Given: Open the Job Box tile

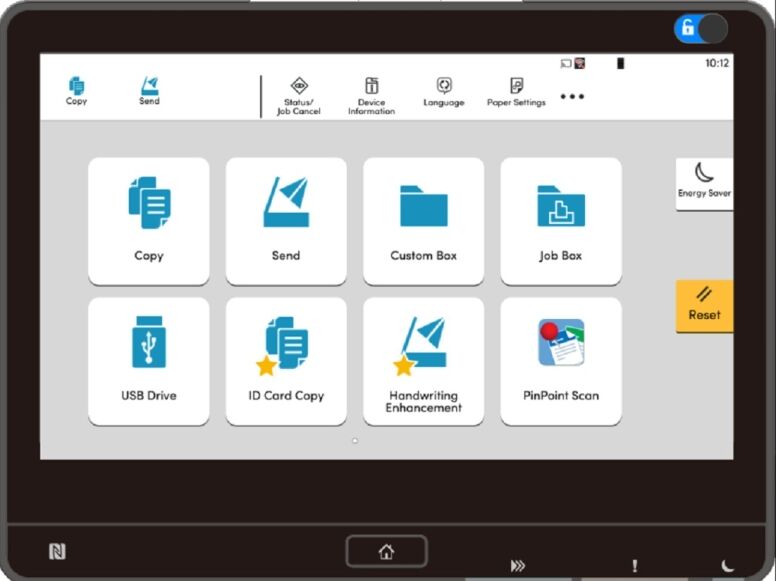Looking at the screenshot, I should 560,220.
